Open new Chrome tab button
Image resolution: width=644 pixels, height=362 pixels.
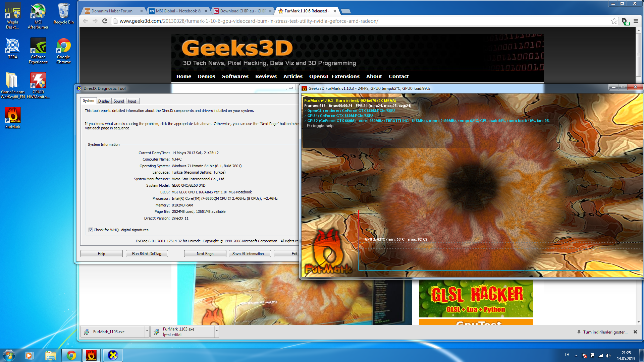point(345,11)
